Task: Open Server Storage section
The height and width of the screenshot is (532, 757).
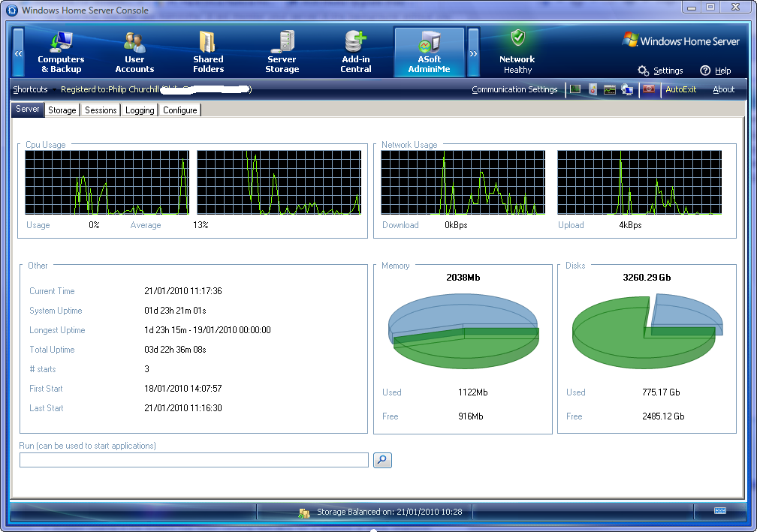Action: (x=282, y=52)
